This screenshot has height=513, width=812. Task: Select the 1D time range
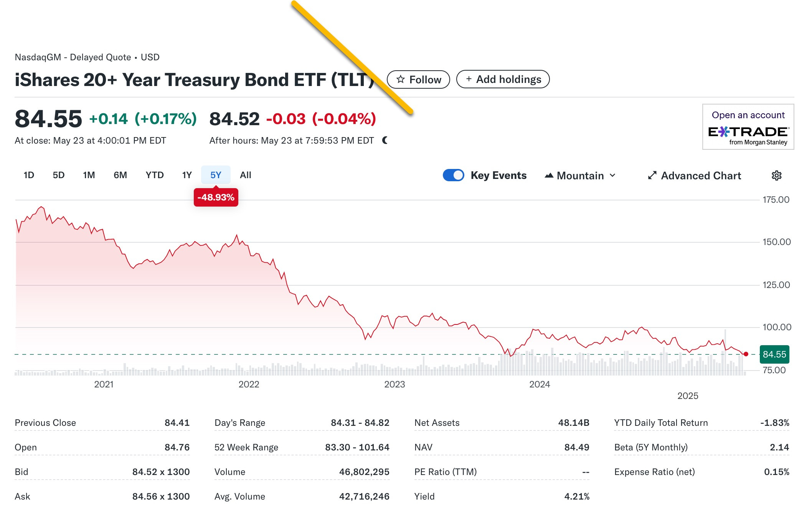pyautogui.click(x=29, y=175)
